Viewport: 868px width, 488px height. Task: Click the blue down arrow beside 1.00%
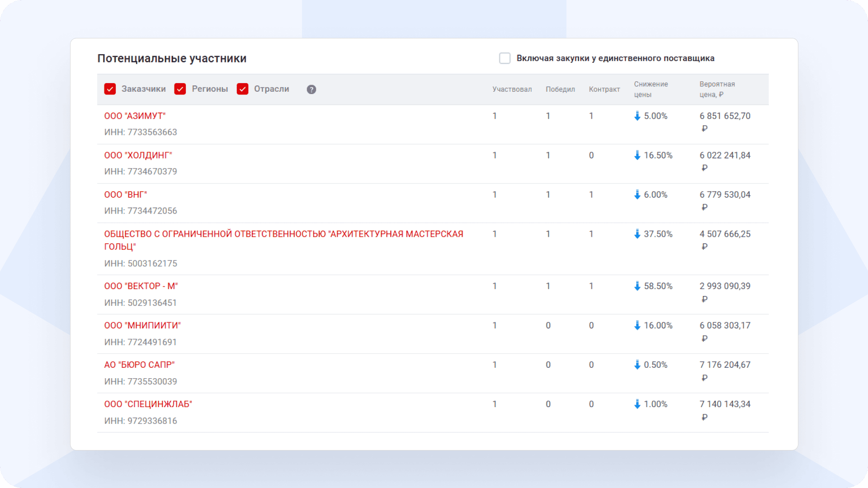pyautogui.click(x=637, y=404)
